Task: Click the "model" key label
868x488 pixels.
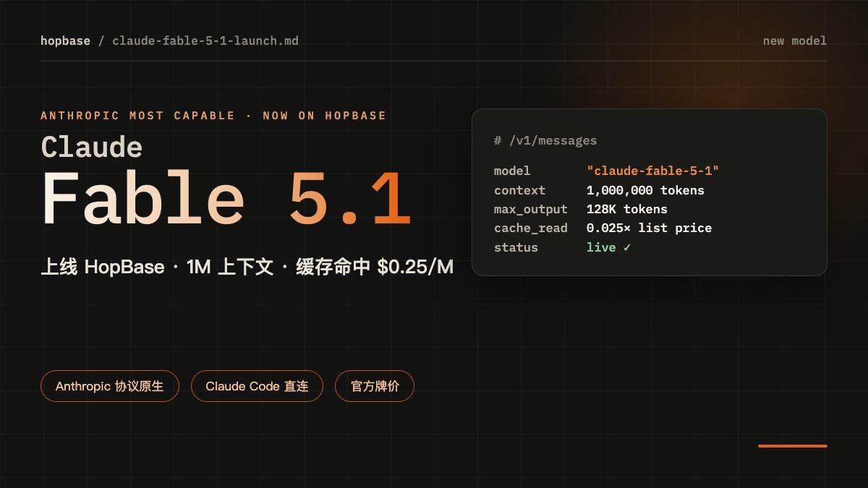Action: click(512, 171)
